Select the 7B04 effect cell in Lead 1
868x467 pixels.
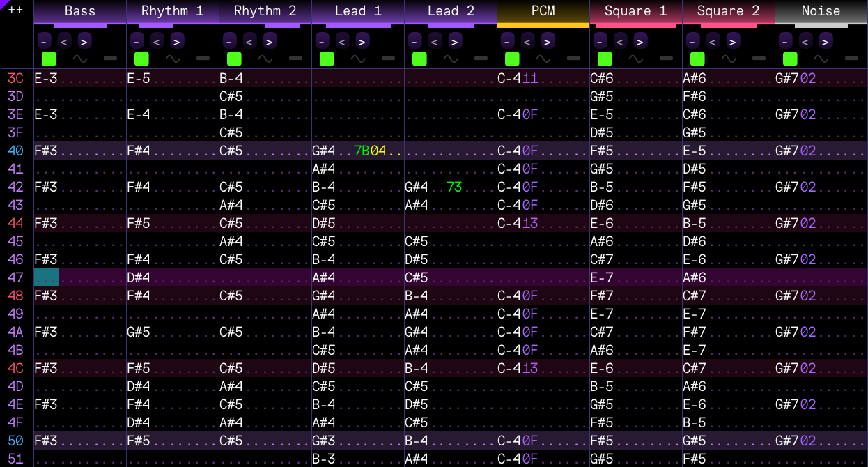[x=369, y=151]
